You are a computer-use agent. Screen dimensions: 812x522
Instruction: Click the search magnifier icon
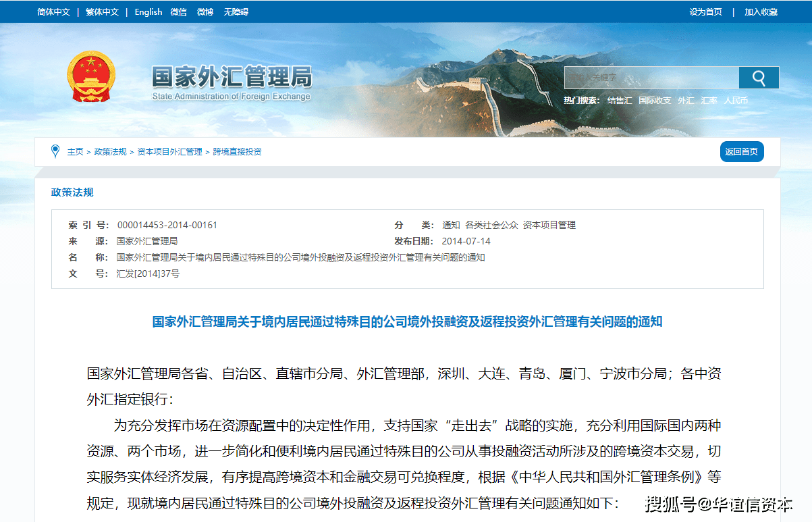759,77
